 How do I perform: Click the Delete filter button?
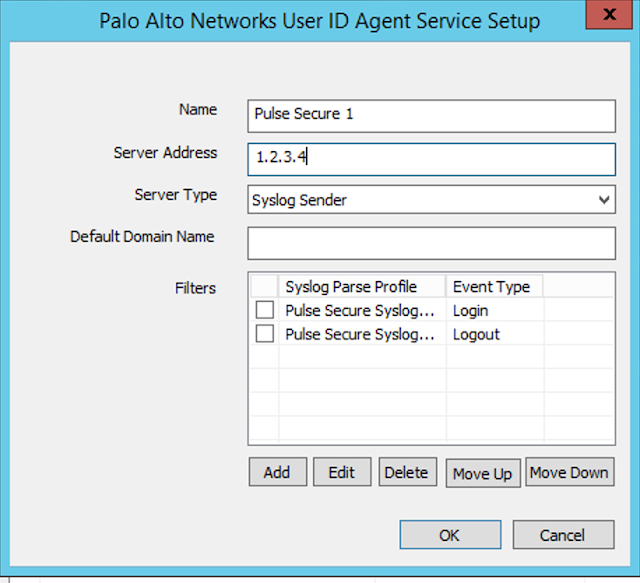(407, 472)
